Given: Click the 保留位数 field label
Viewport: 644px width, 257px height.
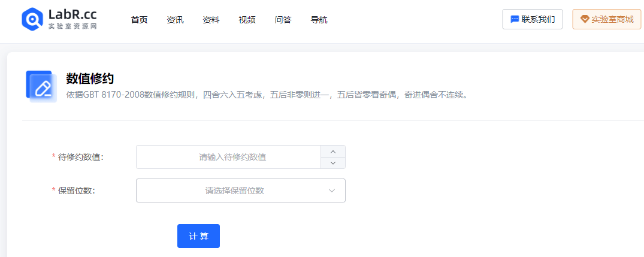Looking at the screenshot, I should (77, 191).
